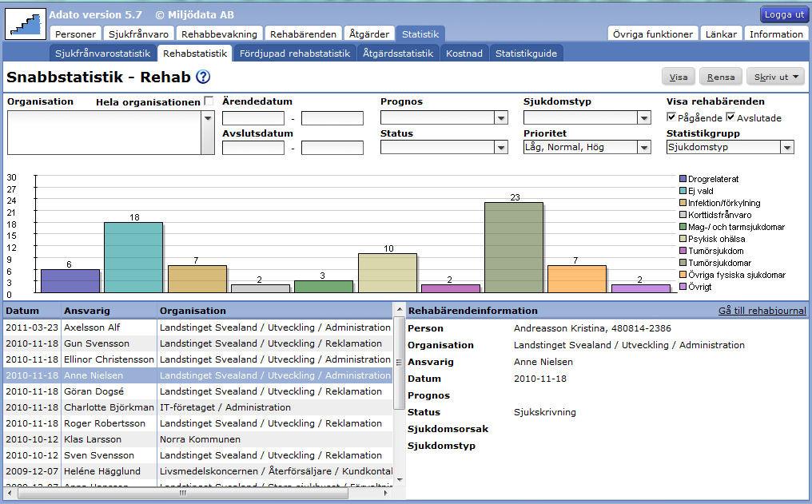Click the Ärendedatum start date field
This screenshot has width=812, height=504.
click(253, 118)
